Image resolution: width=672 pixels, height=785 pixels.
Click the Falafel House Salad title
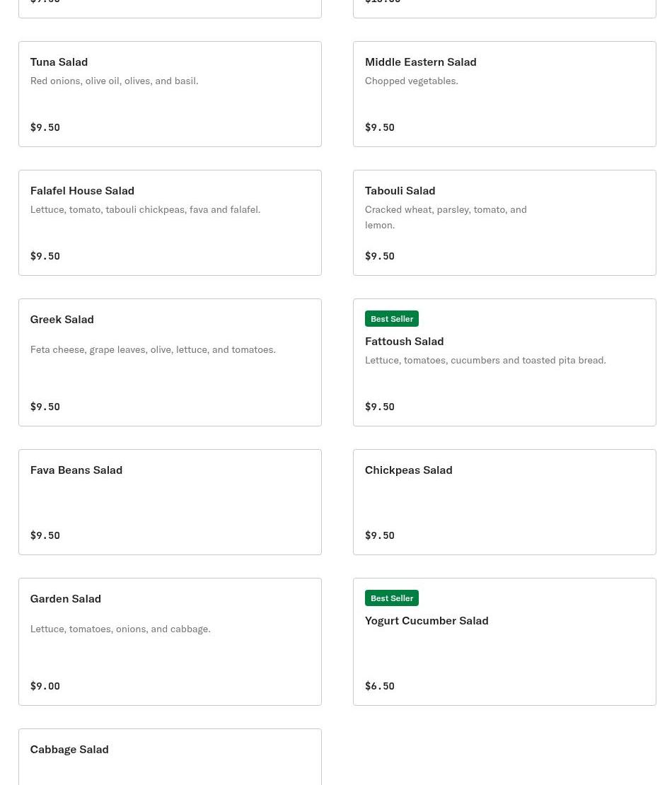82,190
